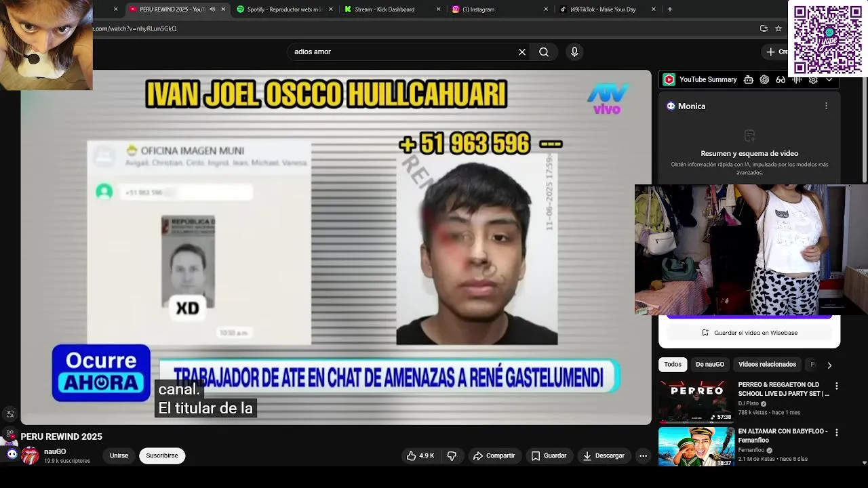868x488 pixels.
Task: Start voice search with the microphone icon
Action: tap(574, 52)
